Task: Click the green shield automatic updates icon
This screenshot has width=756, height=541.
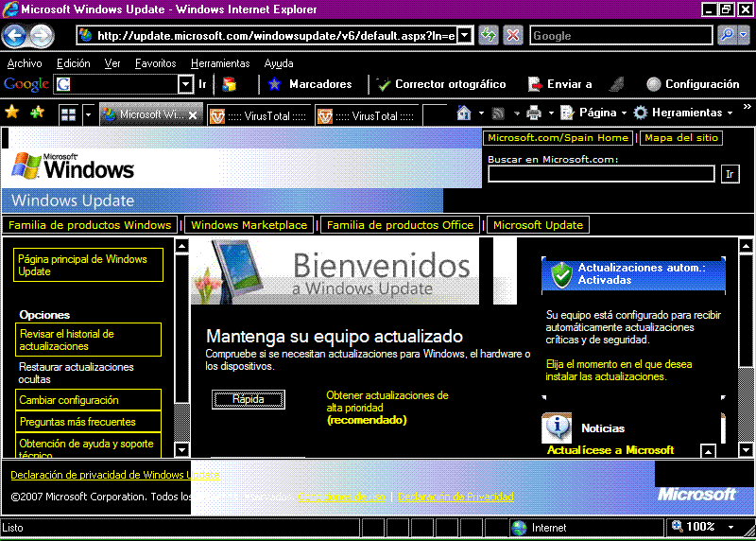Action: click(561, 274)
